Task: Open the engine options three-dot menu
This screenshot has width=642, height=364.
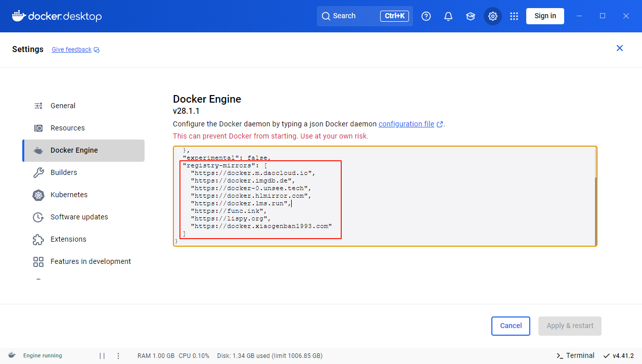Action: click(118, 356)
